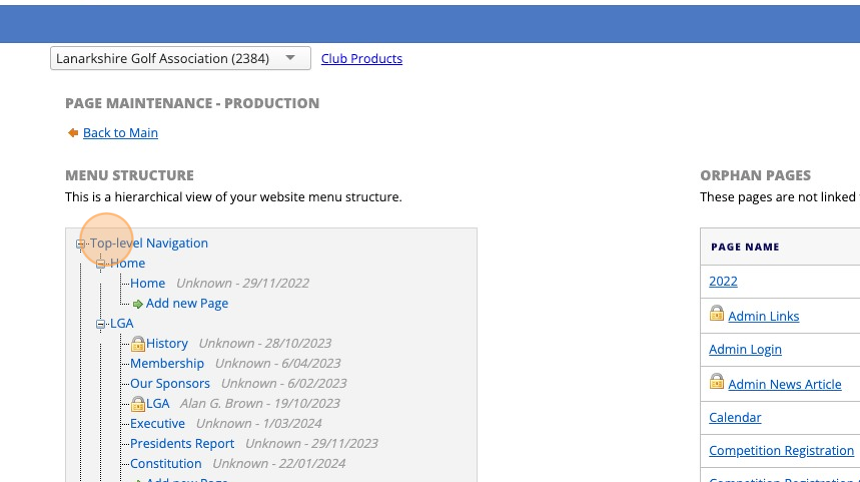Click the padlock icon beside Admin Links
The image size is (860, 482).
716,314
